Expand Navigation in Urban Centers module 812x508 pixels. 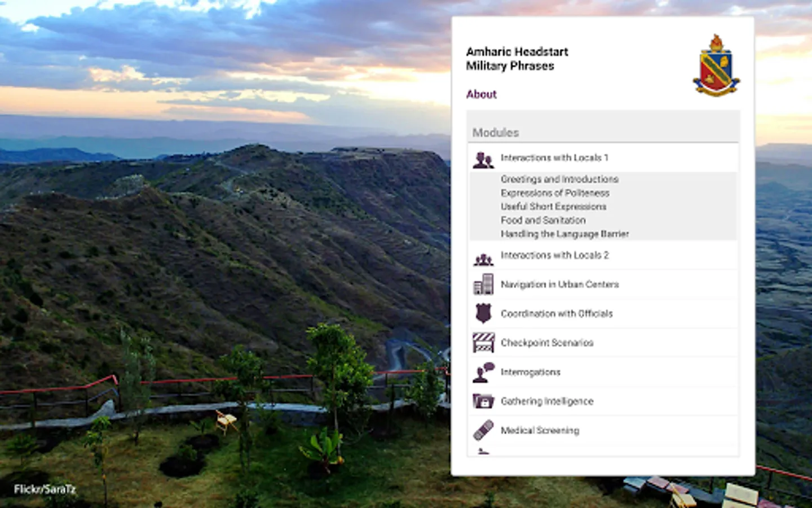point(603,284)
